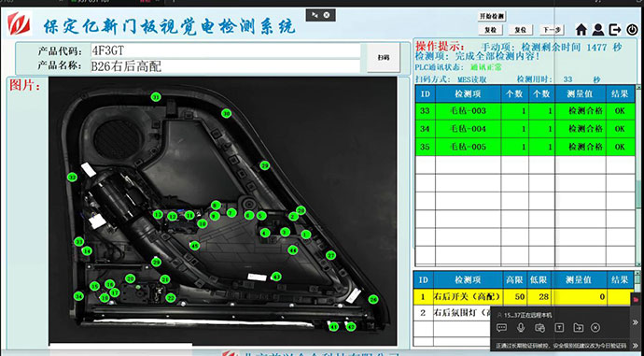
Task: Click the 开始检测 start inspection button
Action: (492, 16)
